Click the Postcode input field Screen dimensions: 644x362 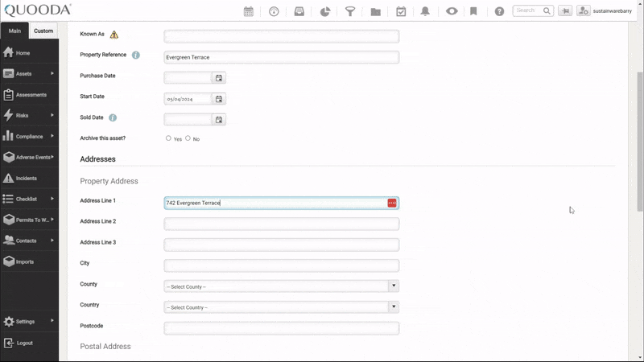click(x=281, y=328)
